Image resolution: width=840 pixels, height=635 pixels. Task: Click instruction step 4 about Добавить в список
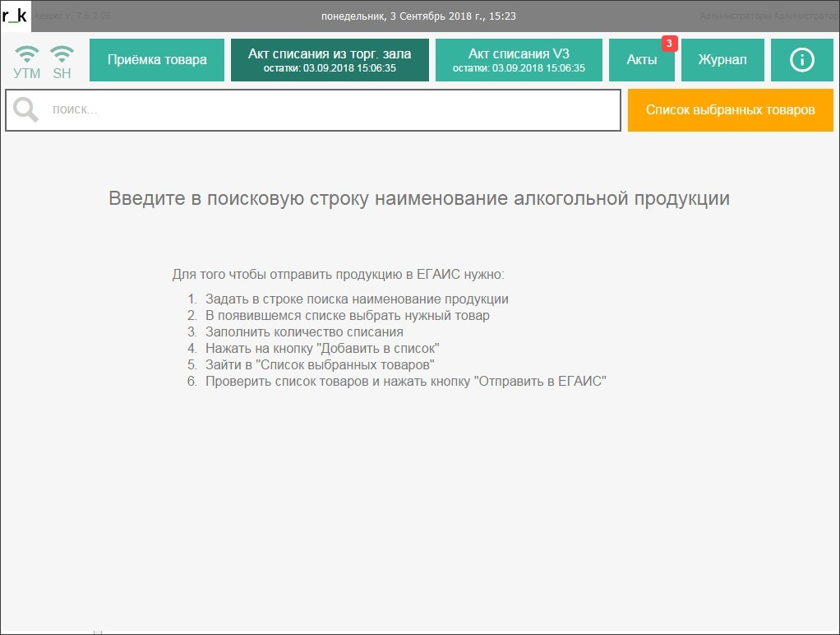click(x=321, y=348)
